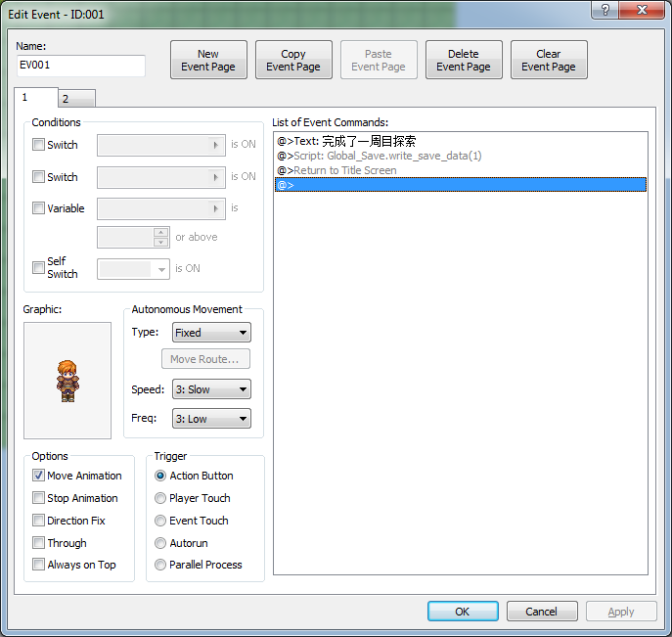Image resolution: width=672 pixels, height=637 pixels.
Task: Enable the Variable condition checkbox
Action: [x=38, y=208]
